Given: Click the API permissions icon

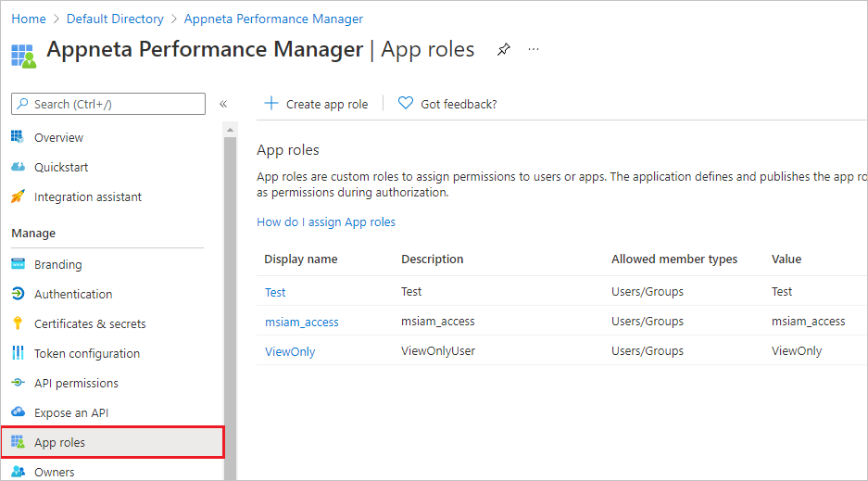Looking at the screenshot, I should click(x=17, y=383).
